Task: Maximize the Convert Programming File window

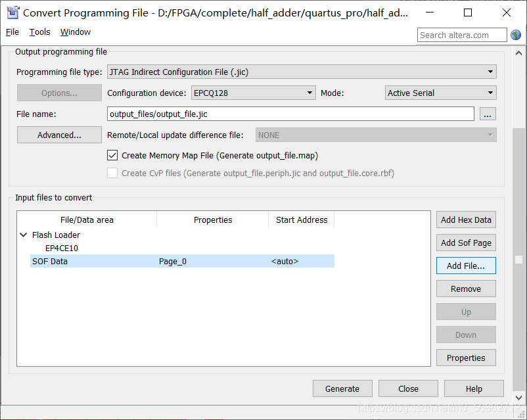Action: point(468,12)
